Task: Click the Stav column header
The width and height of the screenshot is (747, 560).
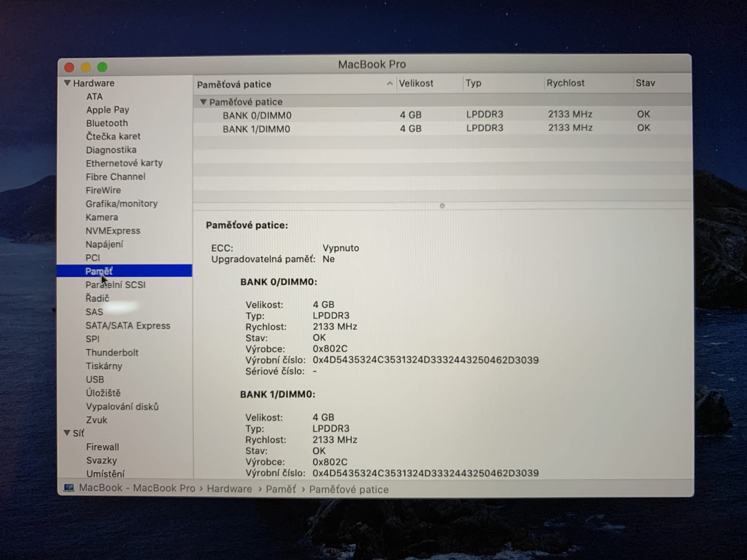Action: tap(645, 83)
